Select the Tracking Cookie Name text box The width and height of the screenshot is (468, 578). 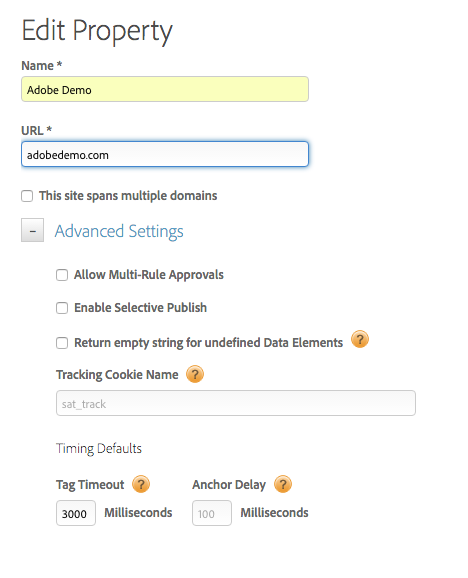coord(236,403)
